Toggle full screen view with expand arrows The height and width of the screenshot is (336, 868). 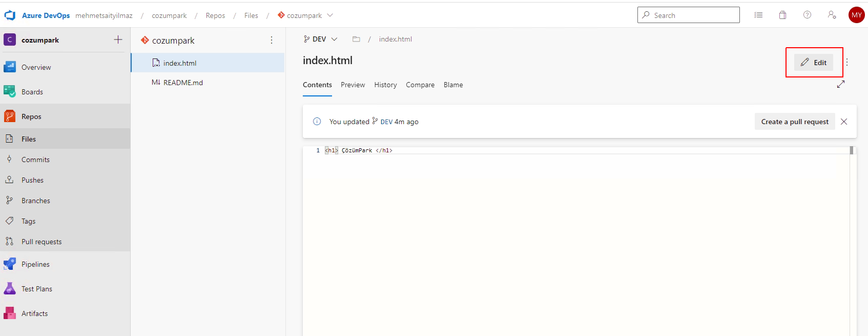click(x=841, y=84)
